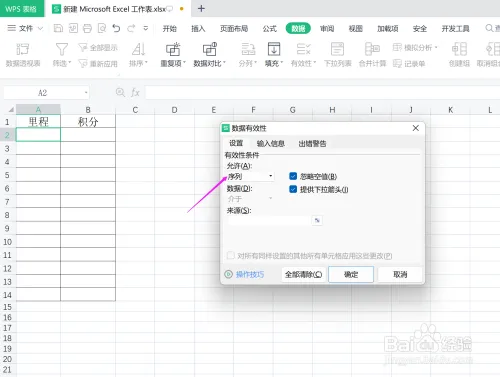This screenshot has width=500, height=377.
Task: Switch to the Start (开始) ribbon tab
Action: point(170,29)
